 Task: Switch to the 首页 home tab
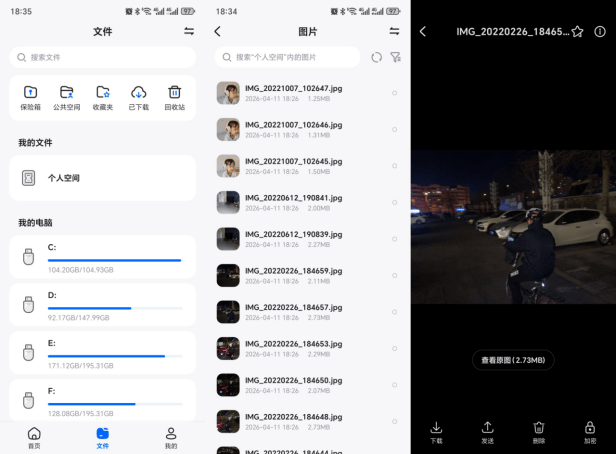(x=34, y=436)
